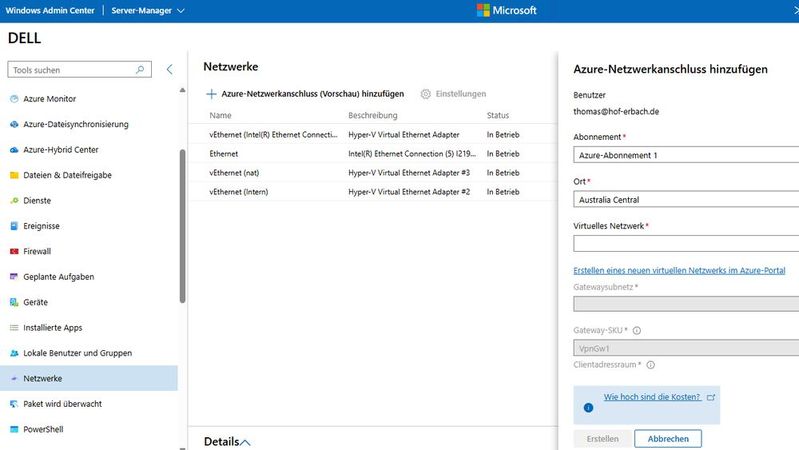Open the Firewall icon in sidebar
The image size is (799, 450).
tap(14, 251)
